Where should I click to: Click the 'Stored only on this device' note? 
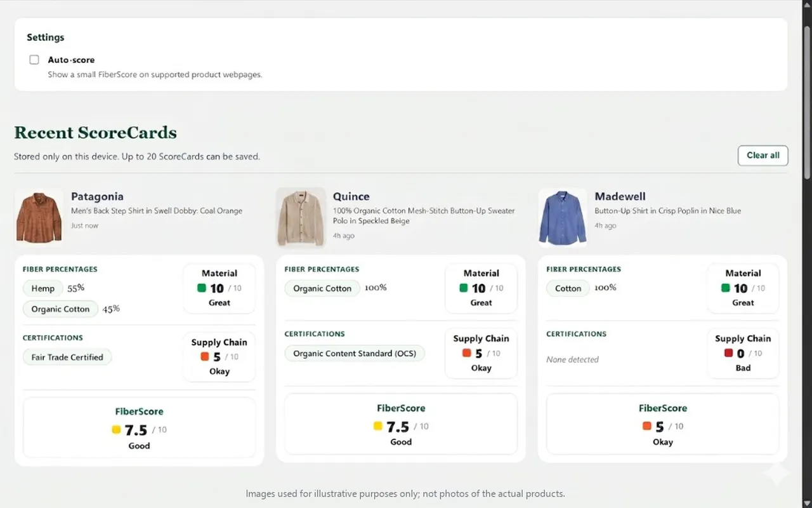137,156
